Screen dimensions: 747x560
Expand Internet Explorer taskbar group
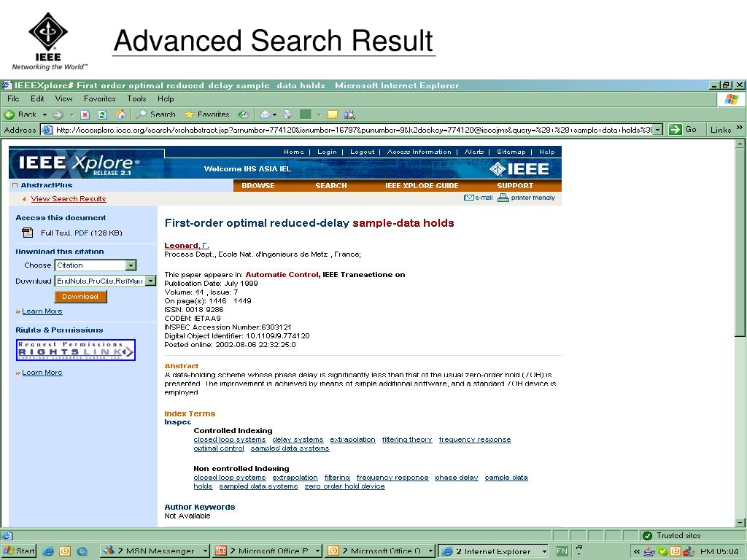(x=544, y=551)
